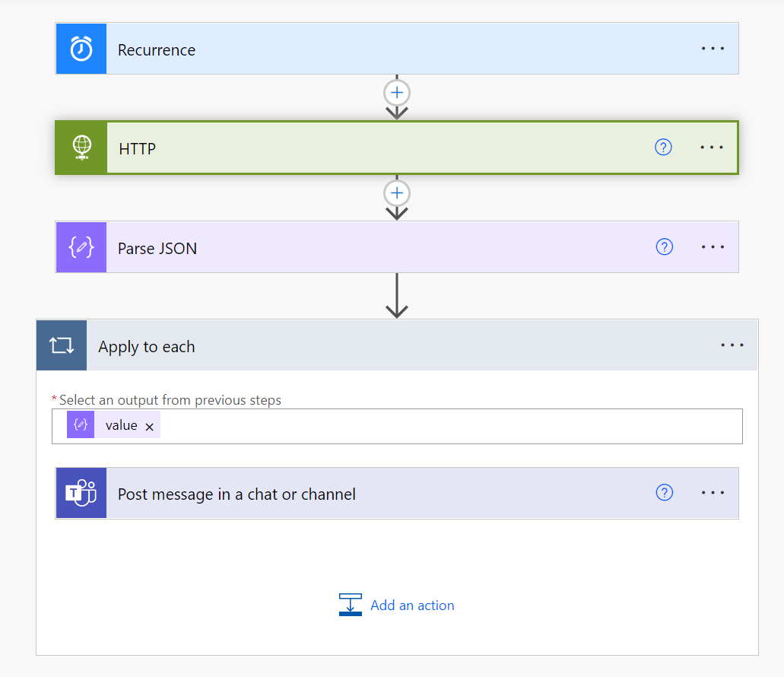Click the HTTP action globe icon
The height and width of the screenshot is (677, 784).
(x=81, y=147)
